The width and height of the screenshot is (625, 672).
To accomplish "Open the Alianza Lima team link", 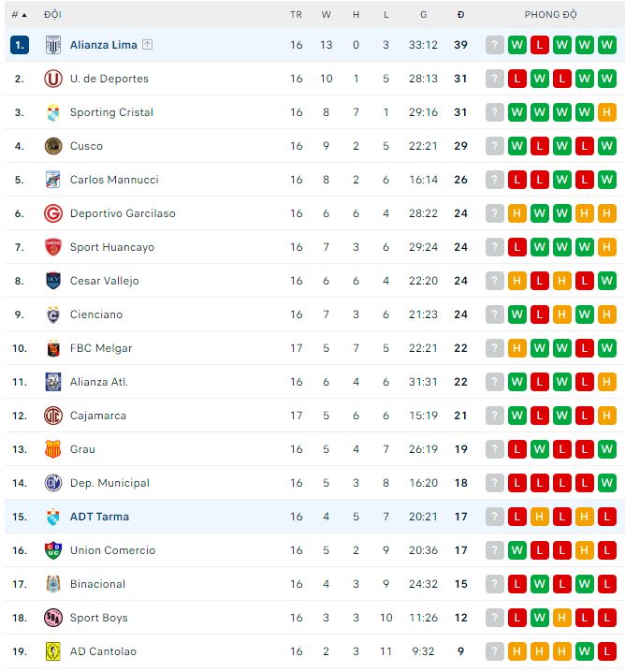I will (x=103, y=45).
